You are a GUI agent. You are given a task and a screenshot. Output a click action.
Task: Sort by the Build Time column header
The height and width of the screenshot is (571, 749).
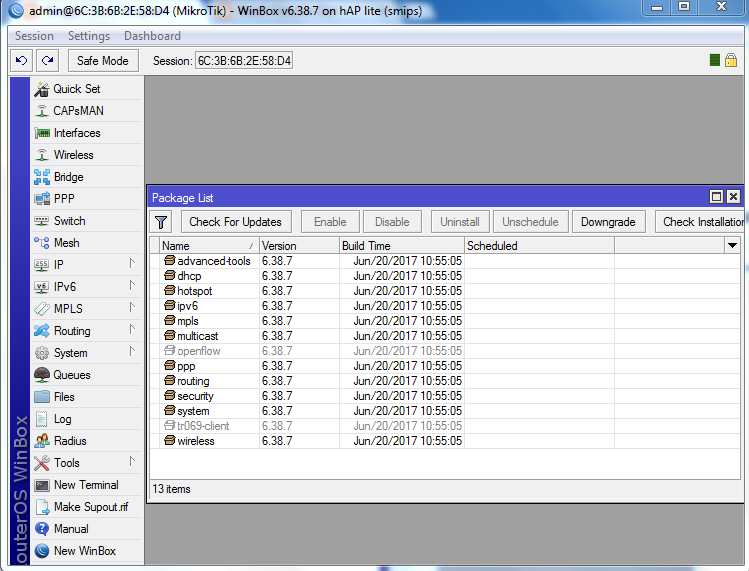[402, 246]
